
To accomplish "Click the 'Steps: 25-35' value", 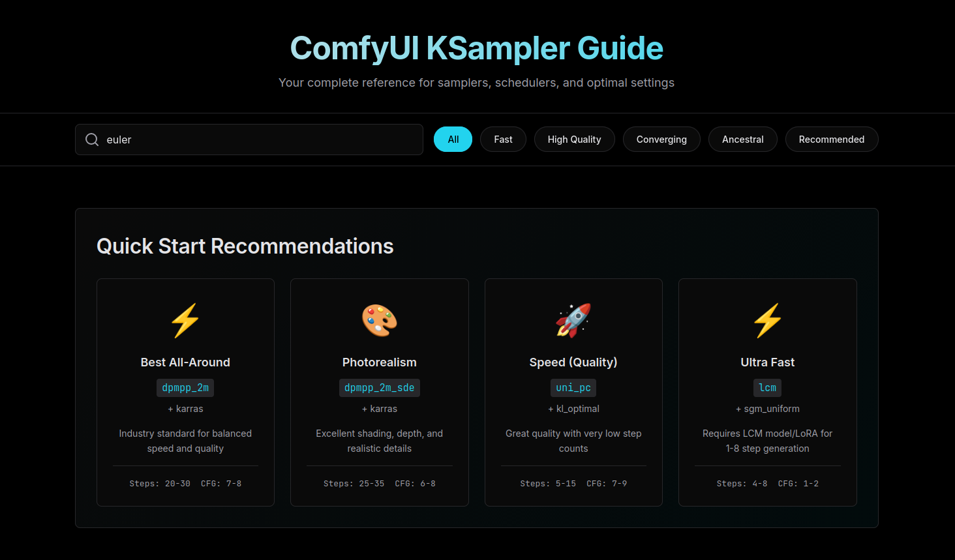I will [x=354, y=484].
